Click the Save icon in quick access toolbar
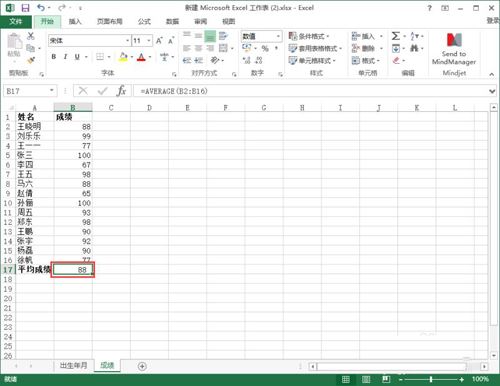This screenshot has width=500, height=386. [25, 8]
